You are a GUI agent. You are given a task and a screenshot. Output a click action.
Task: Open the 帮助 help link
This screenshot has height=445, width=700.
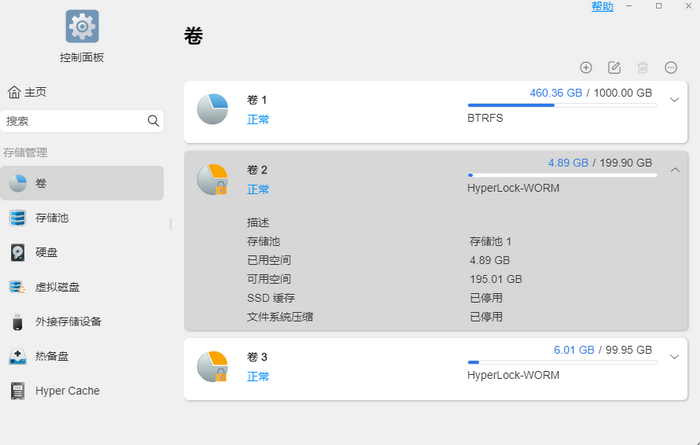point(602,7)
